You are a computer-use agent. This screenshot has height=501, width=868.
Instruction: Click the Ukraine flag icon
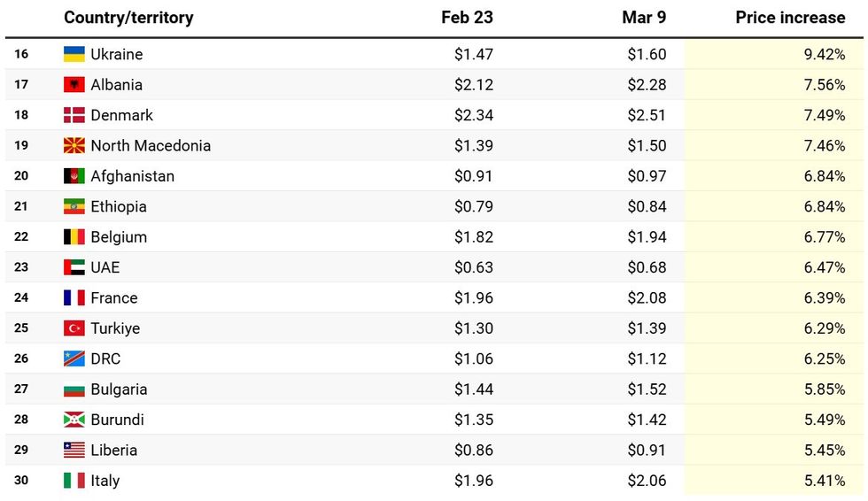point(74,54)
